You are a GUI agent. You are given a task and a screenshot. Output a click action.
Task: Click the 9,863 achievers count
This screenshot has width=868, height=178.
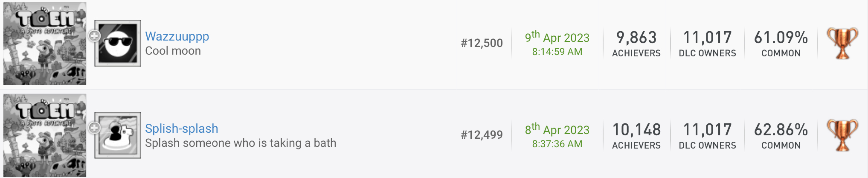click(636, 38)
